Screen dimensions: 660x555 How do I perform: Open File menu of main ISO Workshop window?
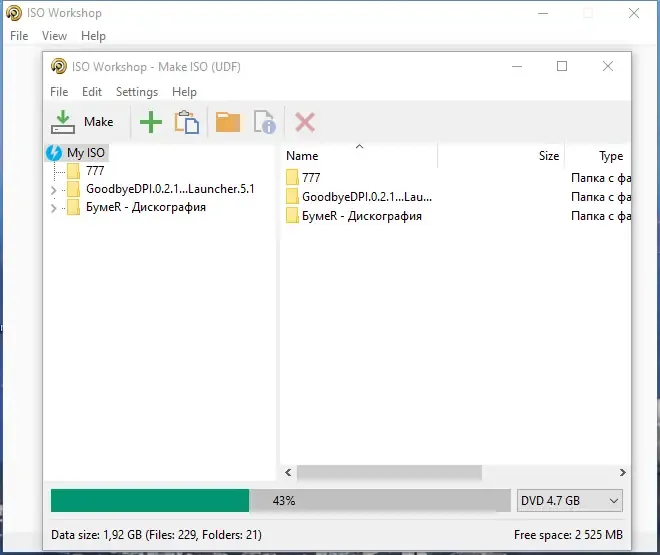click(x=19, y=36)
